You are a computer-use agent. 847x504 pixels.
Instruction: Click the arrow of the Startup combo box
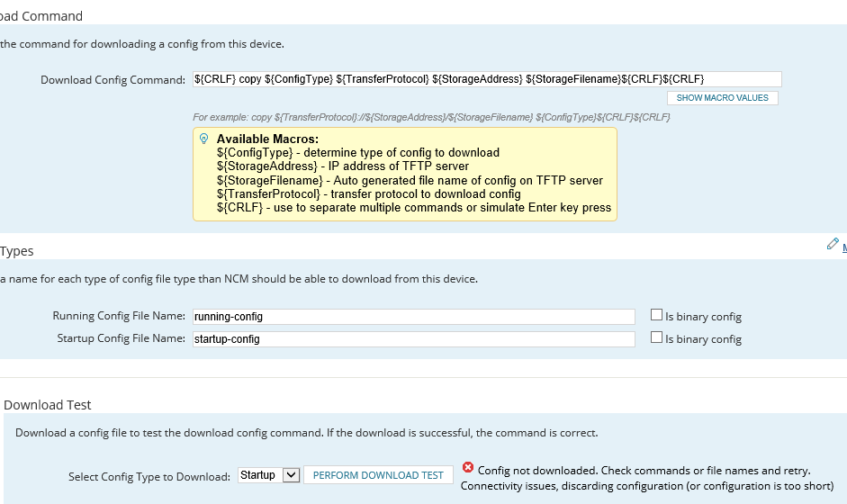[291, 475]
